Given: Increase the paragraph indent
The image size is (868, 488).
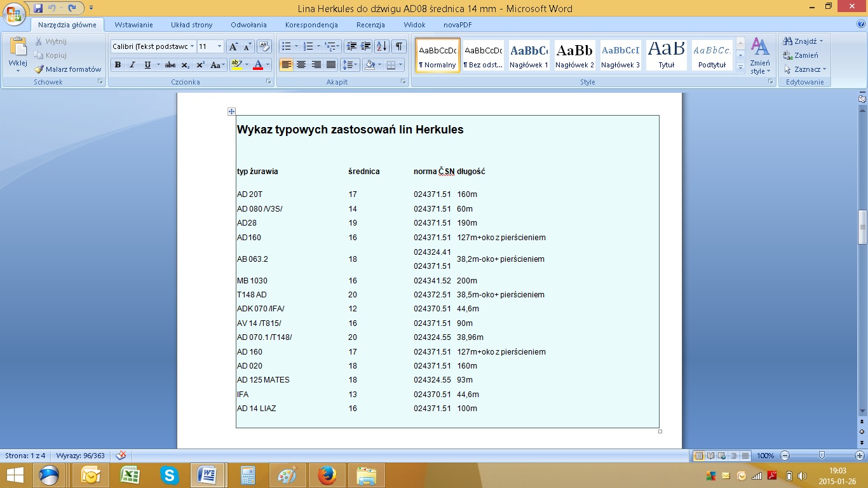Looking at the screenshot, I should pos(365,46).
